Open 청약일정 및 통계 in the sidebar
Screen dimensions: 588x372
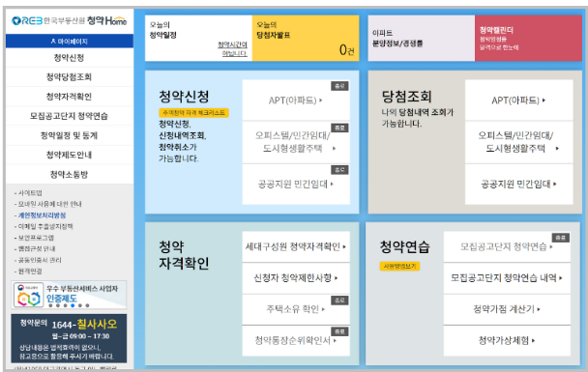point(70,135)
